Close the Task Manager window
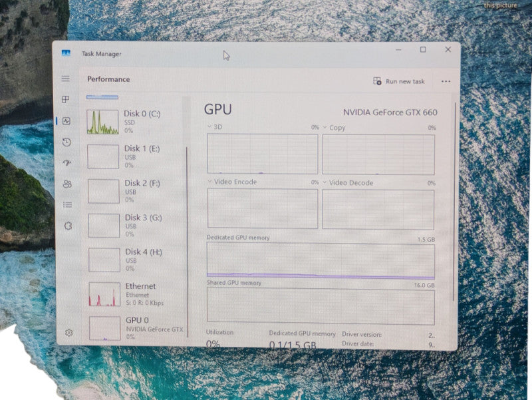Viewport: 532px width, 400px height. pyautogui.click(x=448, y=49)
